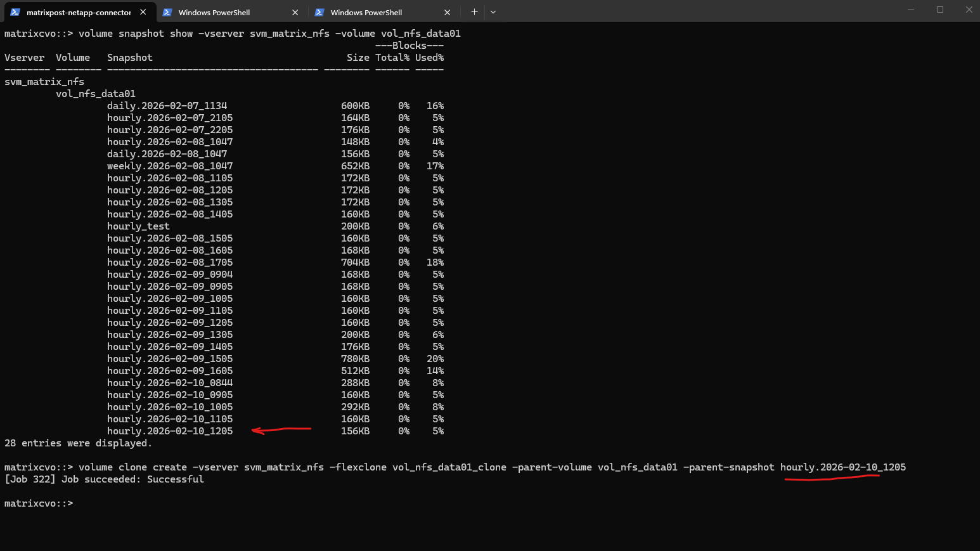Click the weekly.2026-02-08_1047 snapshot entry
The width and height of the screenshot is (980, 551).
(169, 166)
